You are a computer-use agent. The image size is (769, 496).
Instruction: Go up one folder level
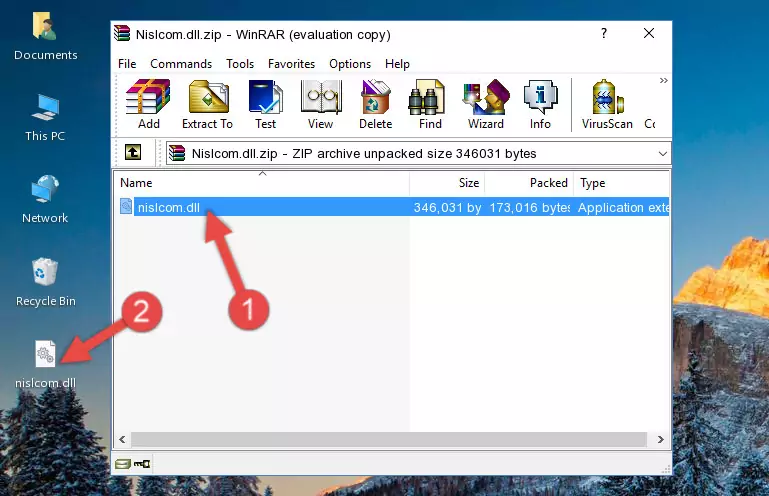click(x=133, y=152)
